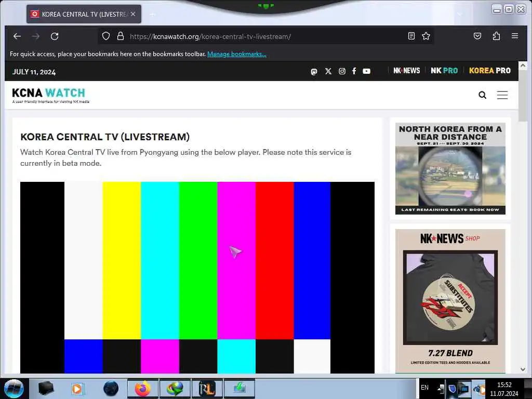Image resolution: width=532 pixels, height=399 pixels.
Task: Click the EN language indicator
Action: coord(424,388)
